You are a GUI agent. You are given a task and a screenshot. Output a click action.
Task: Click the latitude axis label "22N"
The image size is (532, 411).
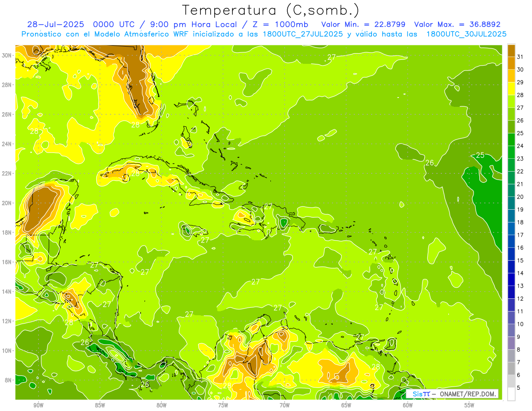[7, 173]
